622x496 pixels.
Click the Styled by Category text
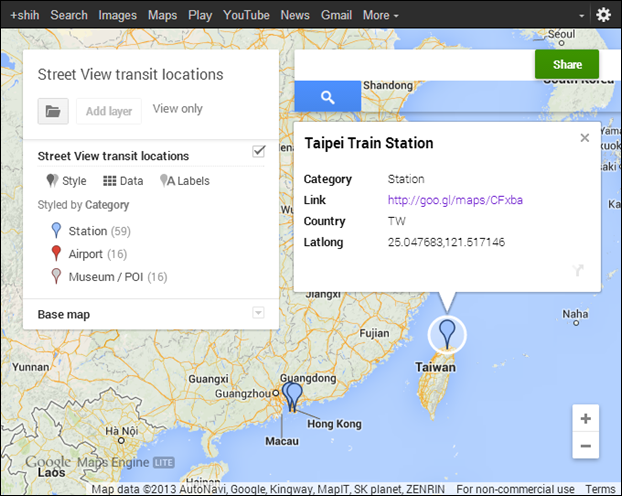click(x=83, y=205)
